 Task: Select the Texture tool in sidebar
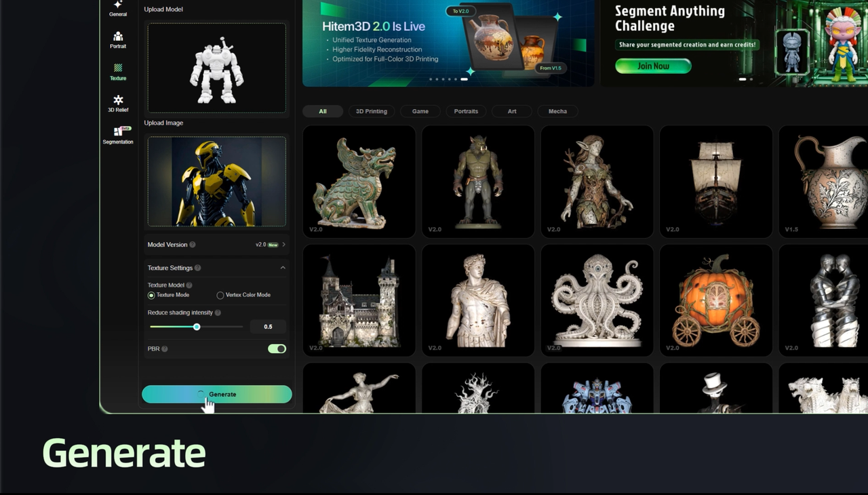tap(118, 72)
